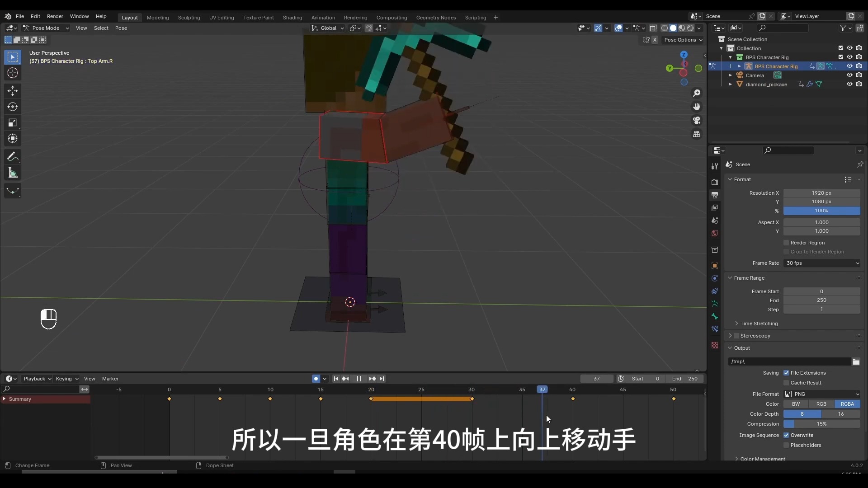The image size is (868, 488).
Task: Open the Pose menu
Action: 121,28
